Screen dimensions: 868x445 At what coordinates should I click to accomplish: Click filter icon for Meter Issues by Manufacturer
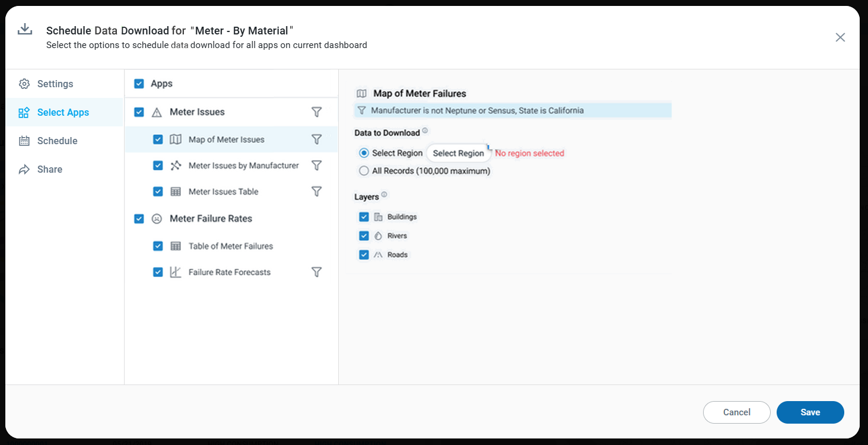(317, 166)
